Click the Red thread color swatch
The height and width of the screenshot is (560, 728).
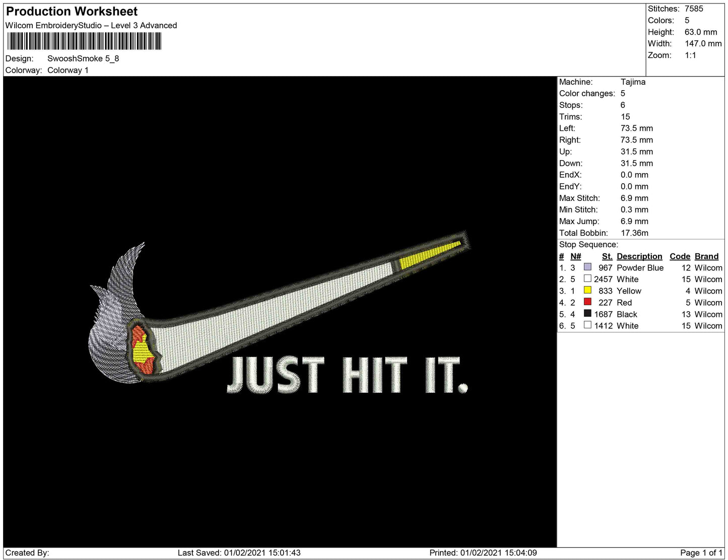coord(587,302)
